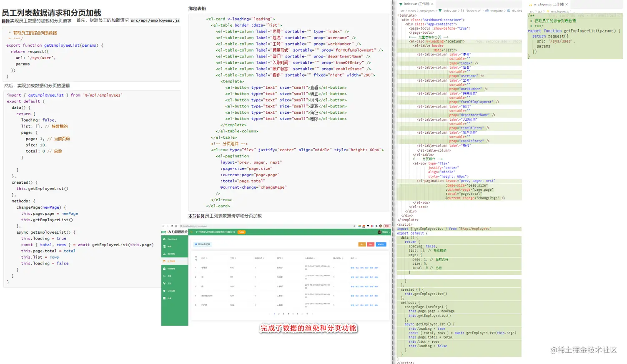This screenshot has height=364, width=627.
Task: Open the 'src' breadcrumb in the index.vue editor
Action: 402,11
